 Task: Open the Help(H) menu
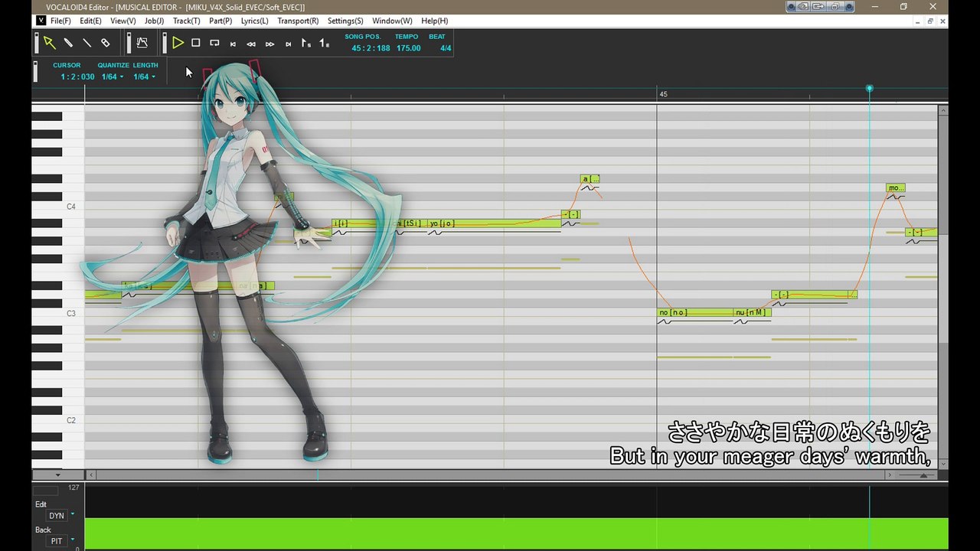click(434, 21)
